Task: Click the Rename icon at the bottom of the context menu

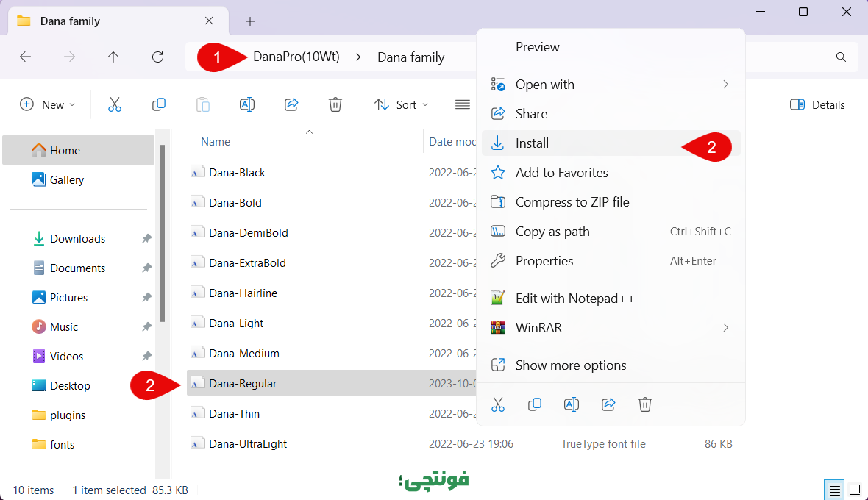Action: pyautogui.click(x=572, y=405)
